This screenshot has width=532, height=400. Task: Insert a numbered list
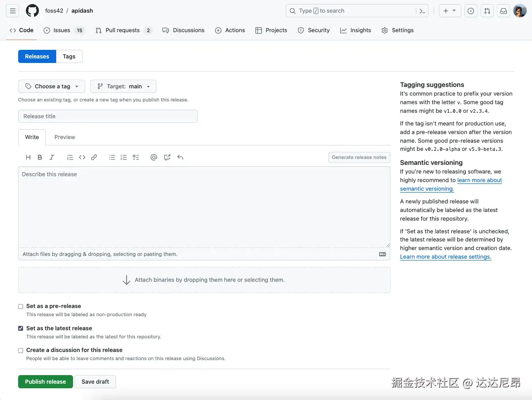[124, 157]
